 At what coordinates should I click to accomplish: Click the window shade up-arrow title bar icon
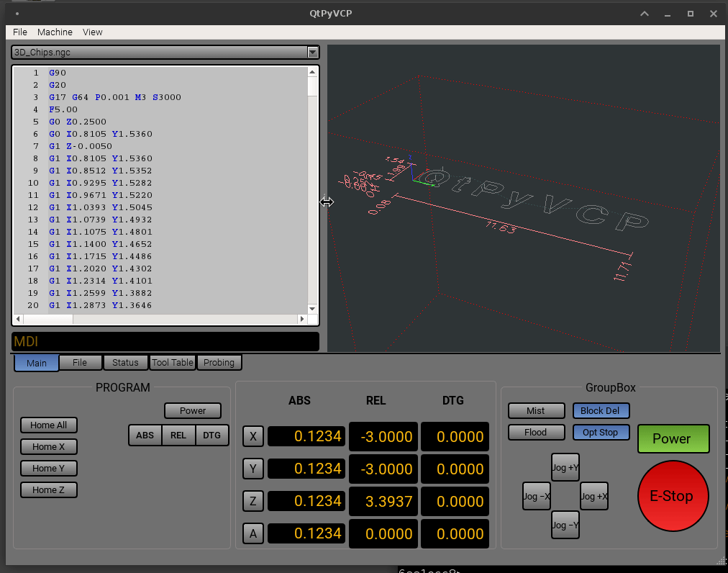coord(645,14)
